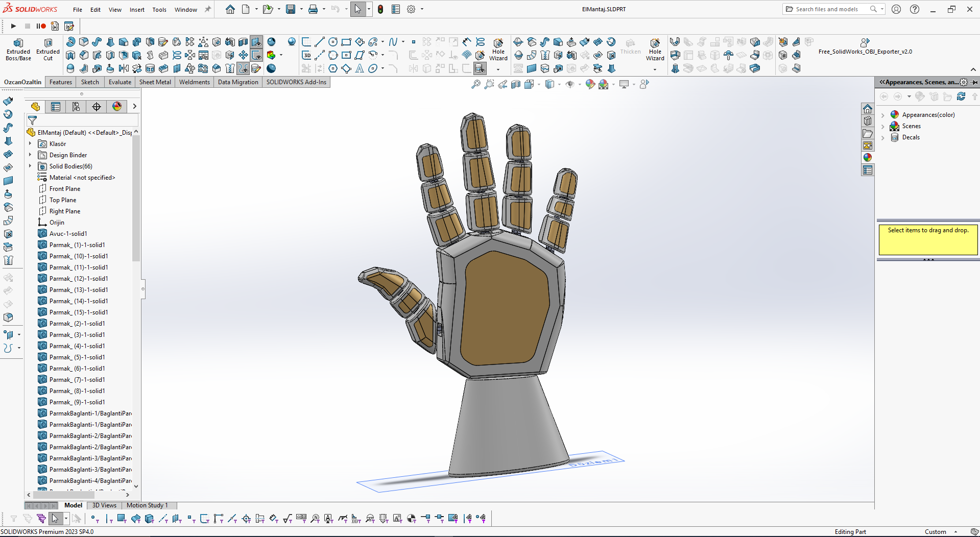Image resolution: width=980 pixels, height=537 pixels.
Task: Switch to the 3D Views tab
Action: (x=104, y=505)
